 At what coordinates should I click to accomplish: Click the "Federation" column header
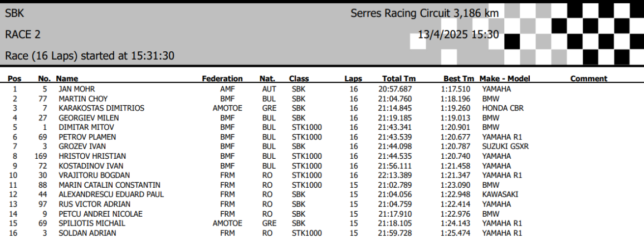(222, 79)
